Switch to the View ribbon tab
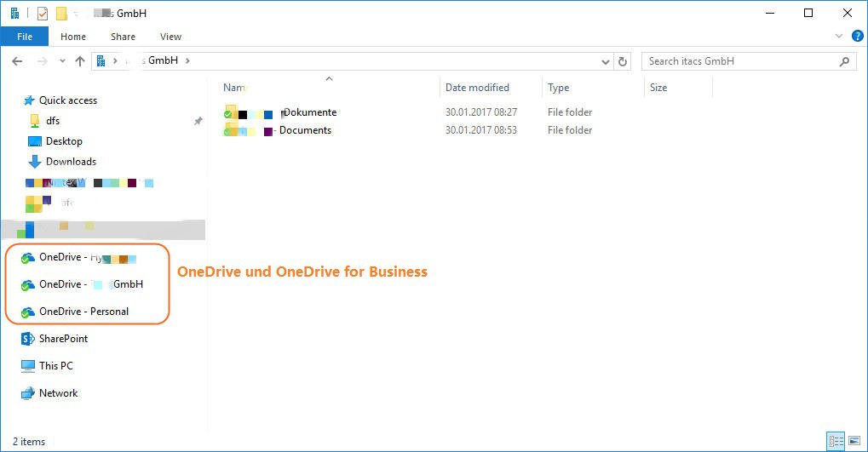 pos(170,37)
